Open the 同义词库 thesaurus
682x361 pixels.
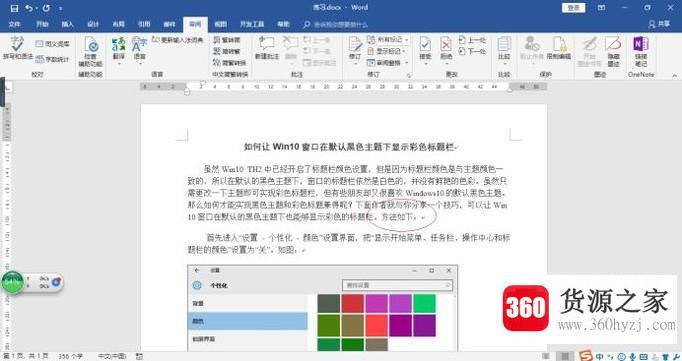pyautogui.click(x=52, y=44)
